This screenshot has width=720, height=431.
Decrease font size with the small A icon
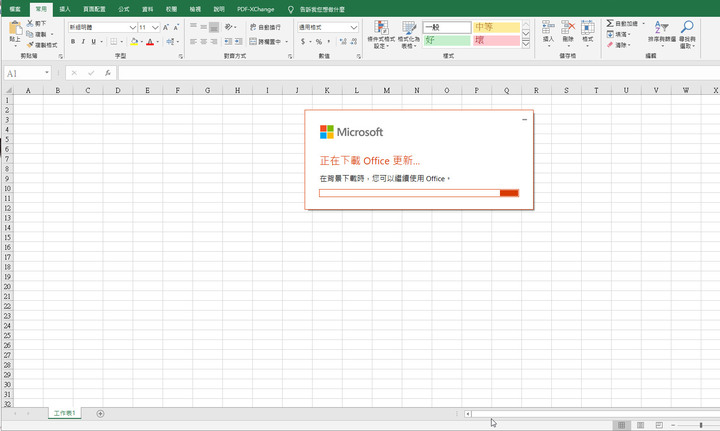point(176,28)
